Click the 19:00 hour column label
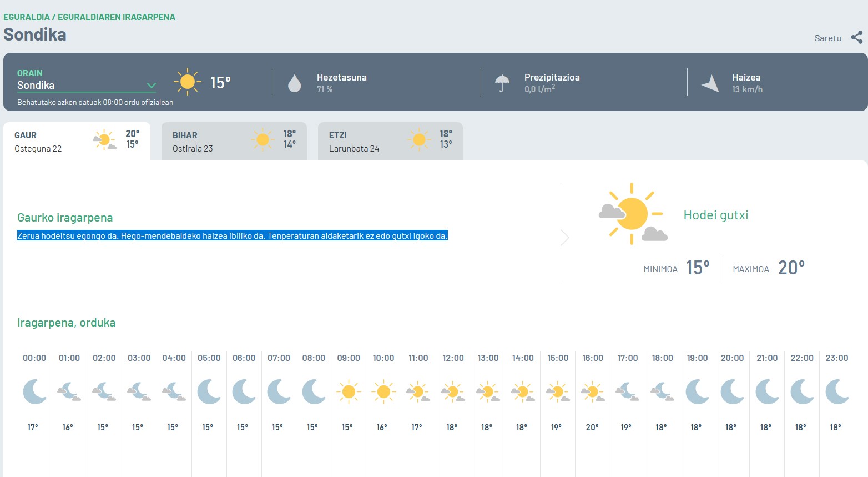The image size is (868, 477). 697,358
